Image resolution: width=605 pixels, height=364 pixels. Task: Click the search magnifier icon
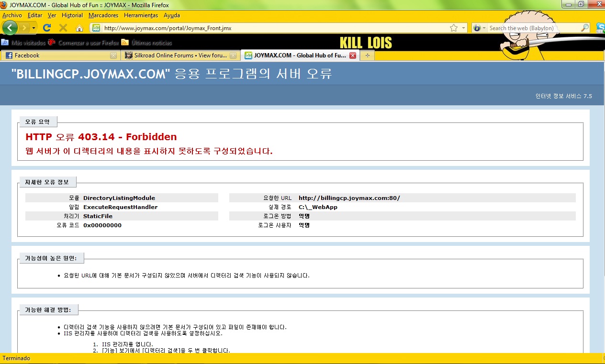pos(585,28)
